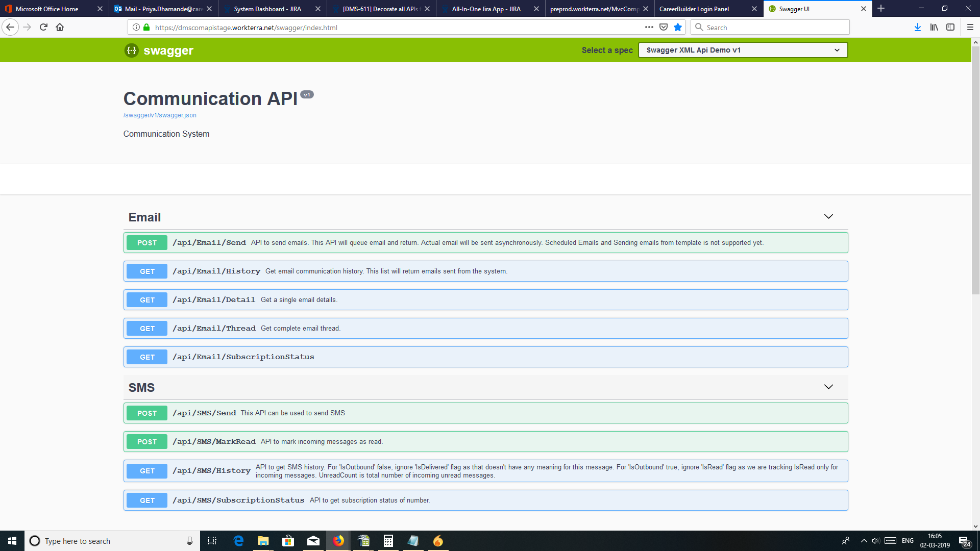Open the Select a spec dropdown
Viewport: 980px width, 551px height.
point(743,50)
